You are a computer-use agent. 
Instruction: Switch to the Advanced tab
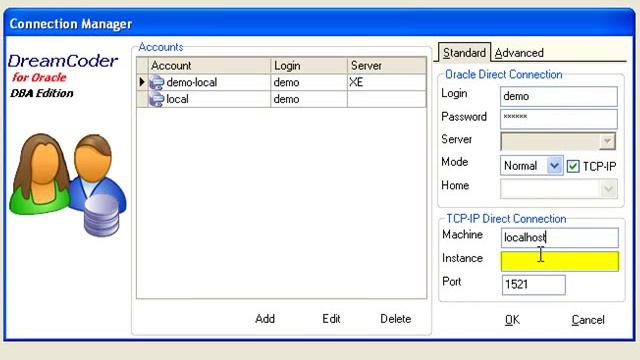519,53
